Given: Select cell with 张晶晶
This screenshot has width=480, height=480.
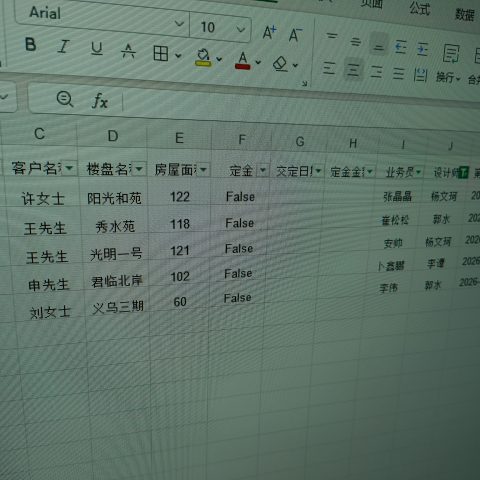Looking at the screenshot, I should [397, 196].
